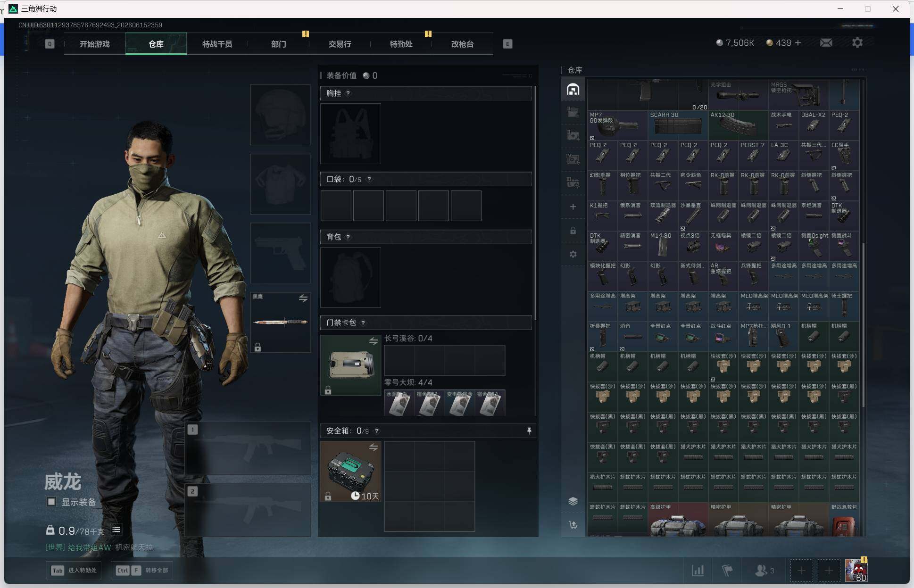Add a new stash tab with plus icon
Image resolution: width=914 pixels, height=588 pixels.
573,207
